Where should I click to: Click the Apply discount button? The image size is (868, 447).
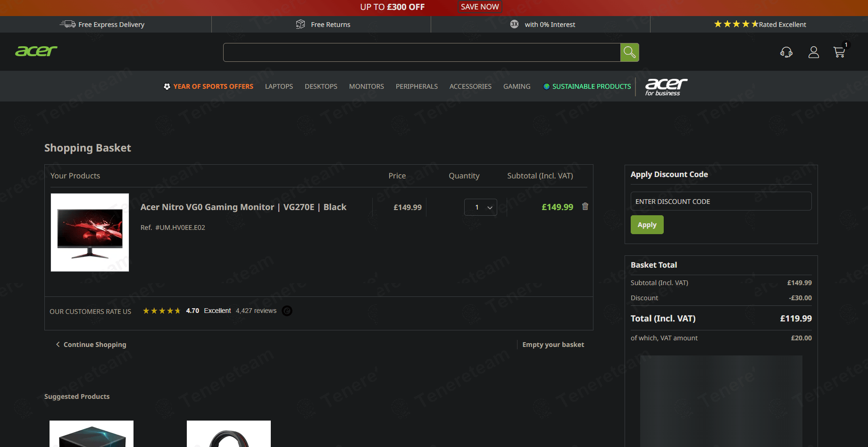point(647,225)
